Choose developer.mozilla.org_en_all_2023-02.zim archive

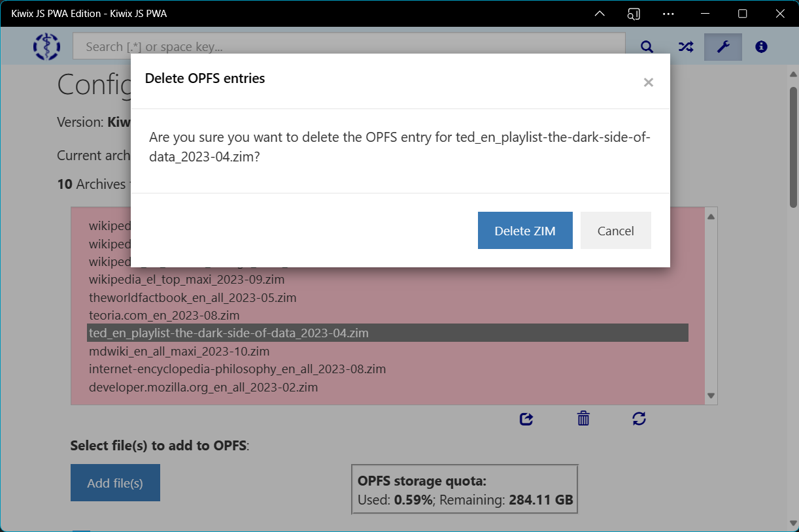coord(203,387)
